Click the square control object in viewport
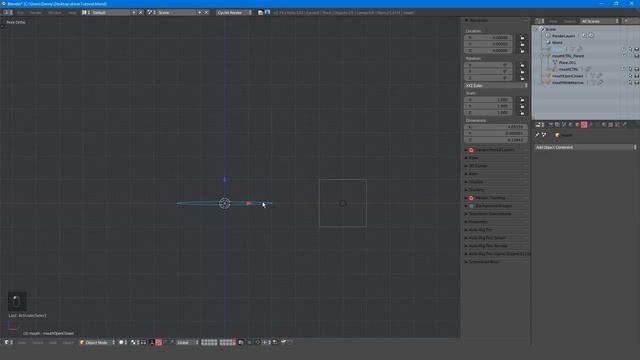640x360 pixels. [x=342, y=203]
